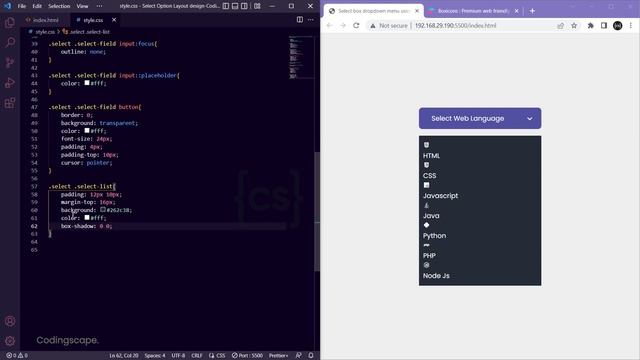640x360 pixels.
Task: Open the Extensions view
Action: (x=10, y=102)
